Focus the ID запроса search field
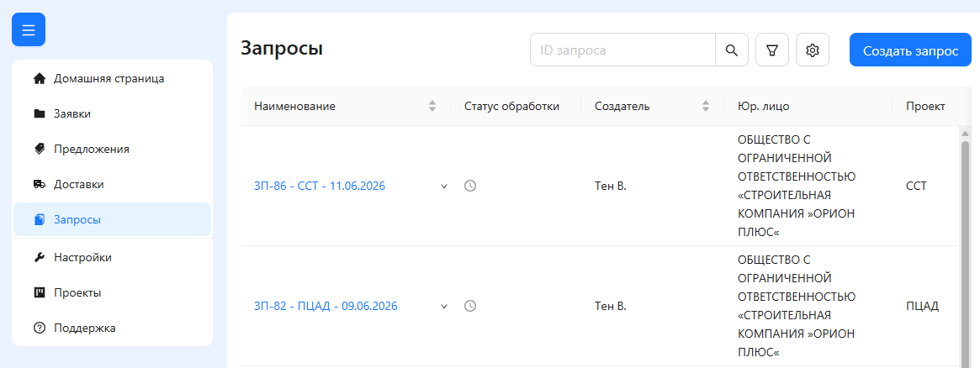 (x=622, y=50)
